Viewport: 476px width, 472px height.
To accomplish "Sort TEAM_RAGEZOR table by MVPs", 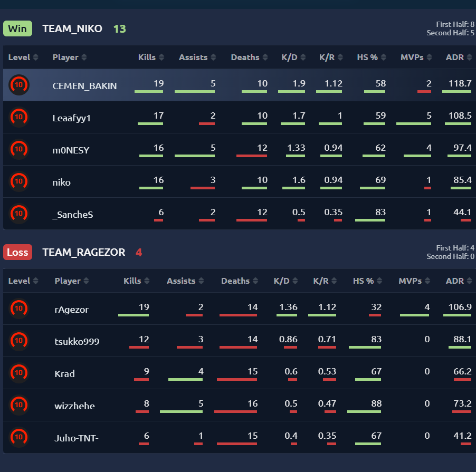I will [x=414, y=281].
